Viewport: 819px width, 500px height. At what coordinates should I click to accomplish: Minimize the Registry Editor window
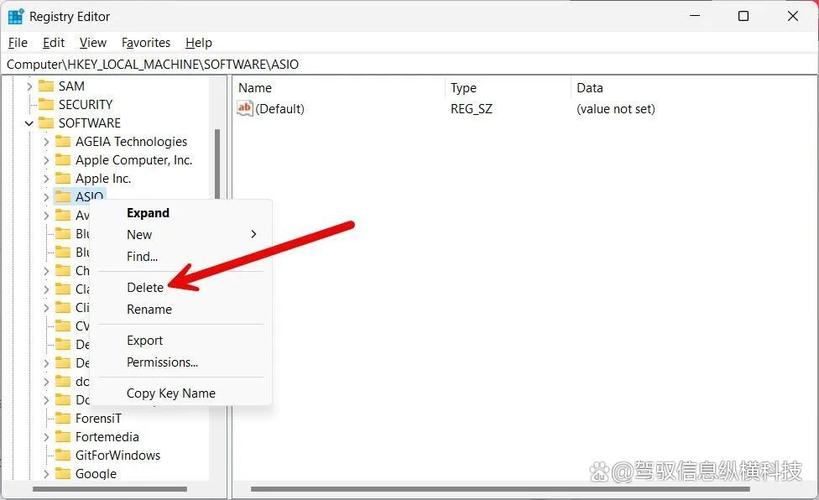(695, 16)
